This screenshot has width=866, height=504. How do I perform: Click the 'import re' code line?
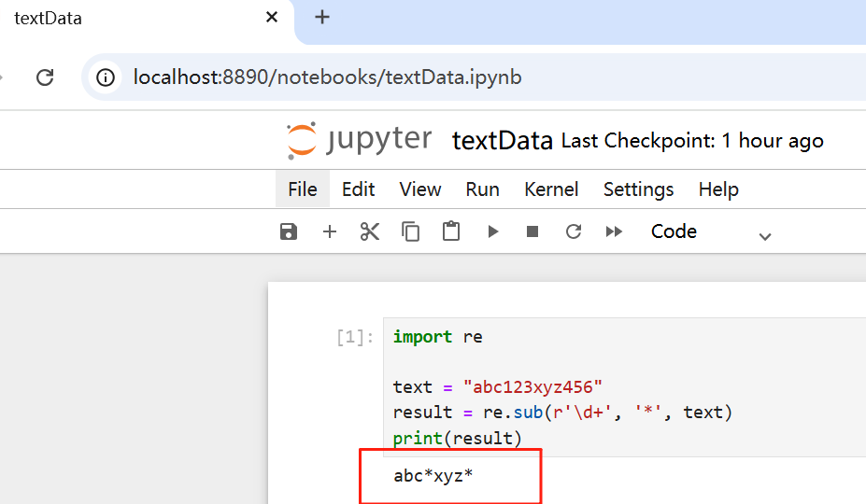pyautogui.click(x=437, y=337)
